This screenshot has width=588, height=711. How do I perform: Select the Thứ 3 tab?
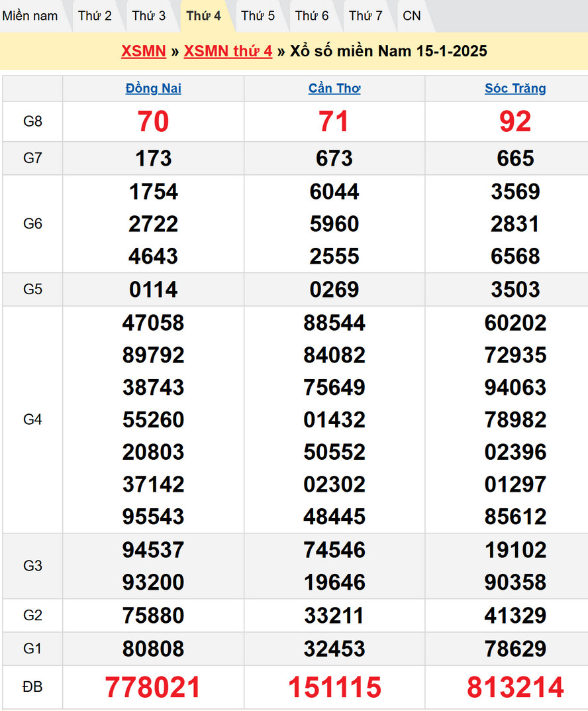point(149,16)
